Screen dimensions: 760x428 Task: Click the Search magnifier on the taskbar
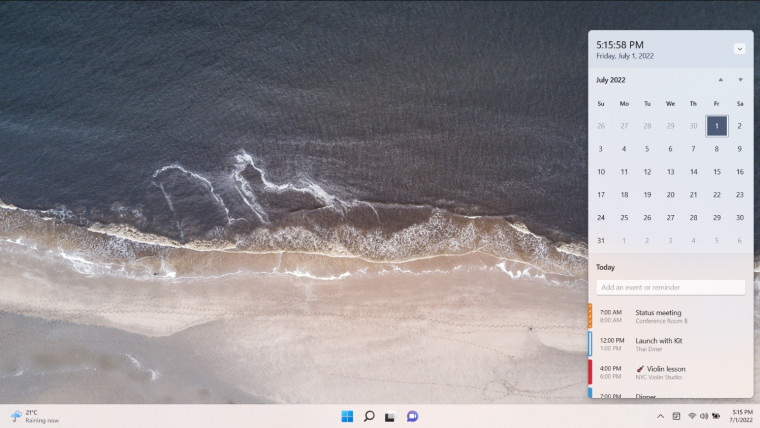pos(369,416)
